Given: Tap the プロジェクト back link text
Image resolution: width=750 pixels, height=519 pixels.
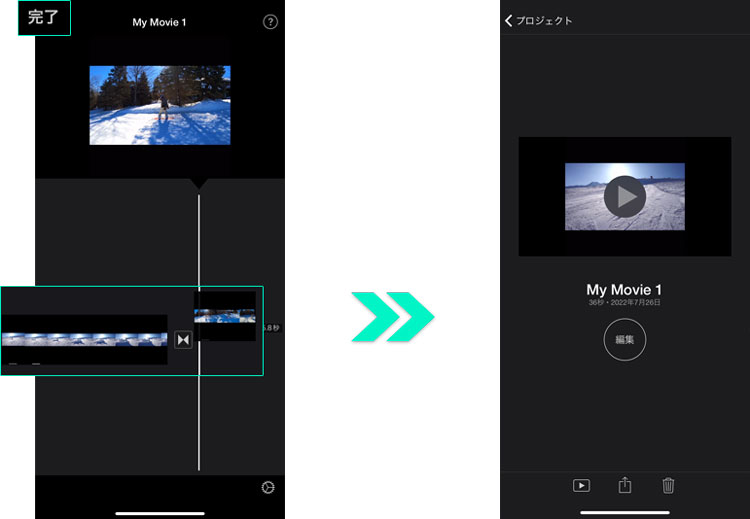Looking at the screenshot, I should pyautogui.click(x=544, y=21).
